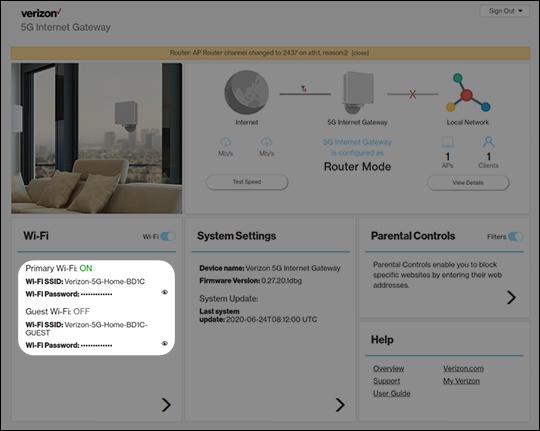540x431 pixels.
Task: Click the Internet signal status icon
Action: click(304, 89)
